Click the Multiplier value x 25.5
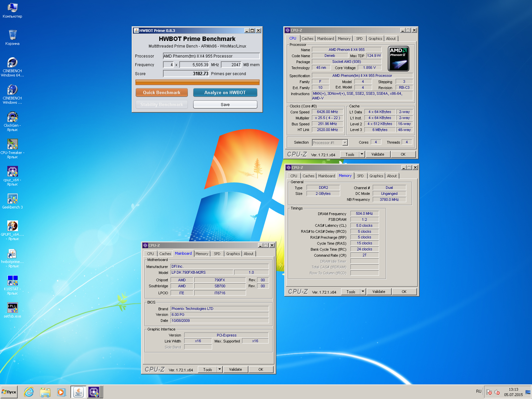Image resolution: width=532 pixels, height=399 pixels. (x=328, y=118)
